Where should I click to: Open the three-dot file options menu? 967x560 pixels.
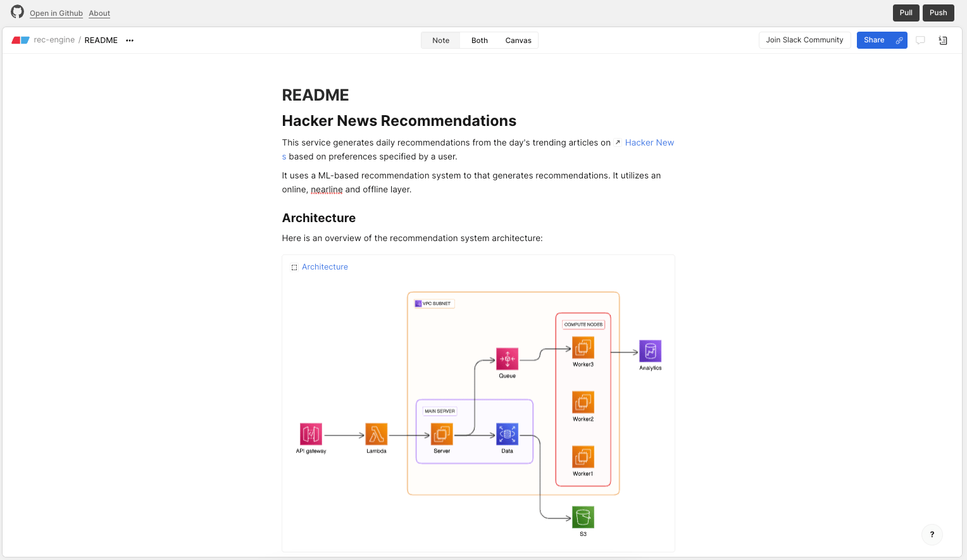tap(130, 40)
